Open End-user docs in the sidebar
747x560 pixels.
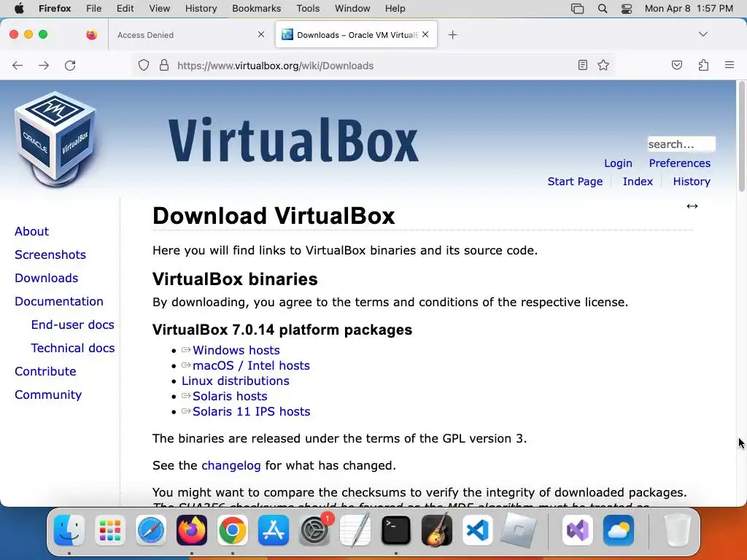(x=72, y=324)
